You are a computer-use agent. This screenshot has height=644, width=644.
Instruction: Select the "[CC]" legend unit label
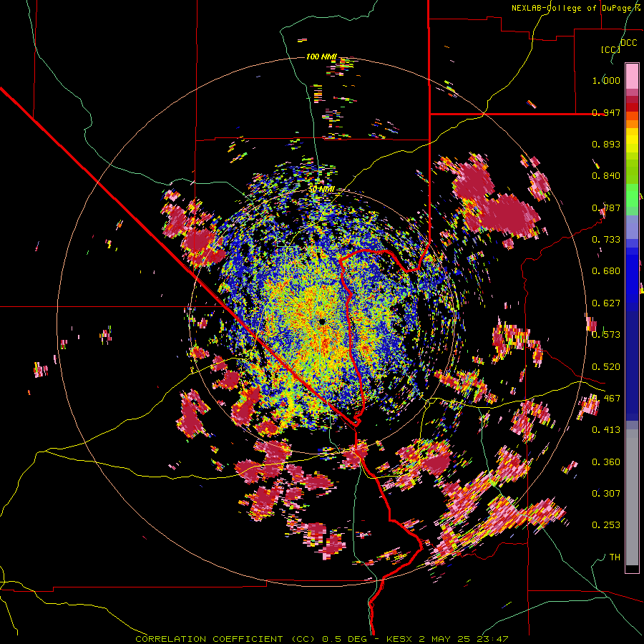point(610,49)
